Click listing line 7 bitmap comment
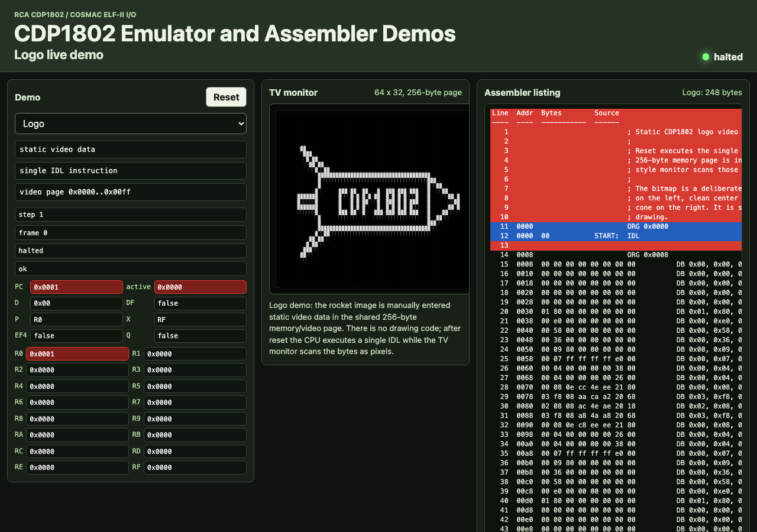The width and height of the screenshot is (757, 532). pos(616,189)
